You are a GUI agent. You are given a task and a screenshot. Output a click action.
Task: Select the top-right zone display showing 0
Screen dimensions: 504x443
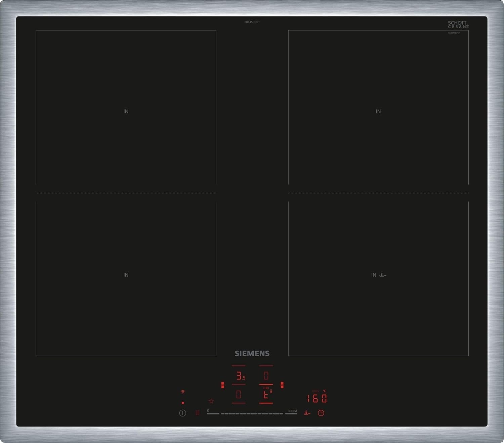click(266, 376)
